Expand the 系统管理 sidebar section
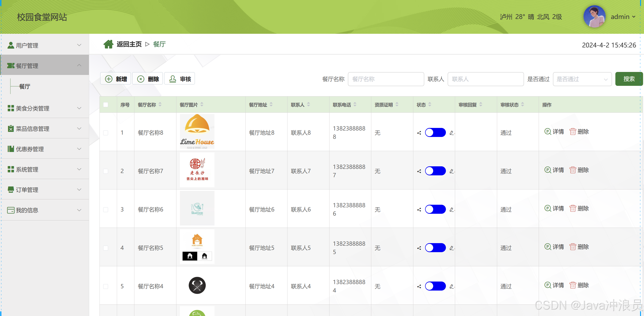Viewport: 644px width, 316px height. (x=79, y=169)
